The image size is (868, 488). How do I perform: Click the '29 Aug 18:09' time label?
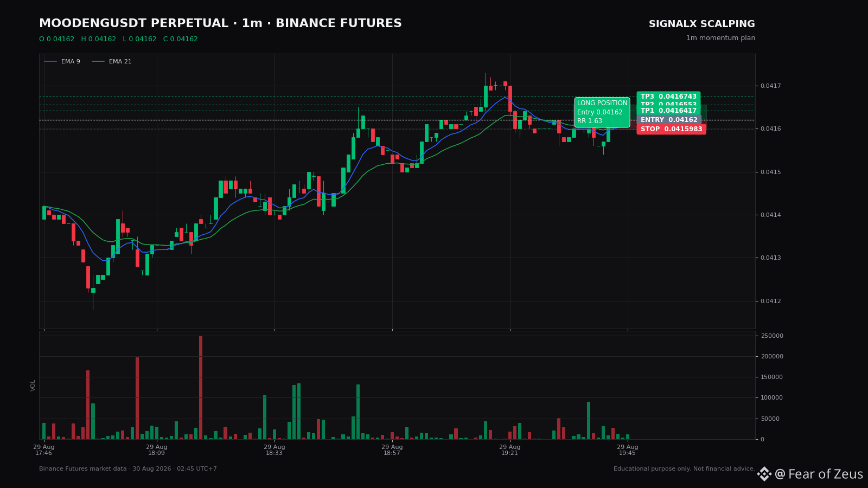click(x=157, y=450)
